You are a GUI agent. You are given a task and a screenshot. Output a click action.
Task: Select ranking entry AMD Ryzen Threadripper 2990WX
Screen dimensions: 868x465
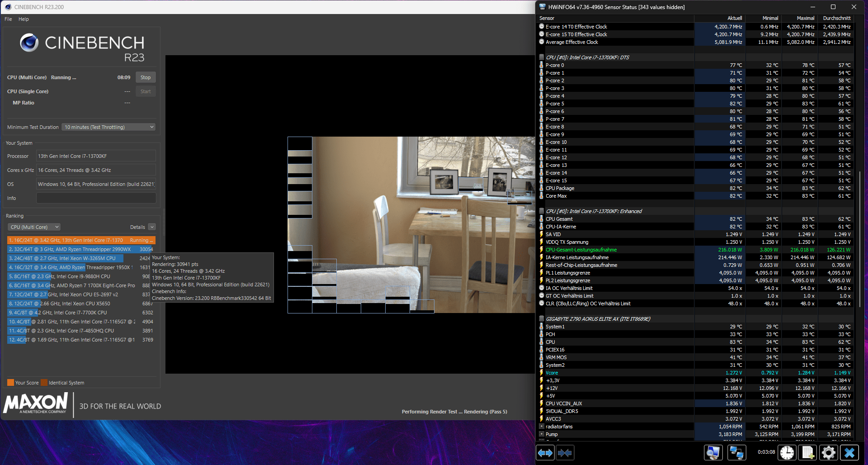(x=80, y=249)
